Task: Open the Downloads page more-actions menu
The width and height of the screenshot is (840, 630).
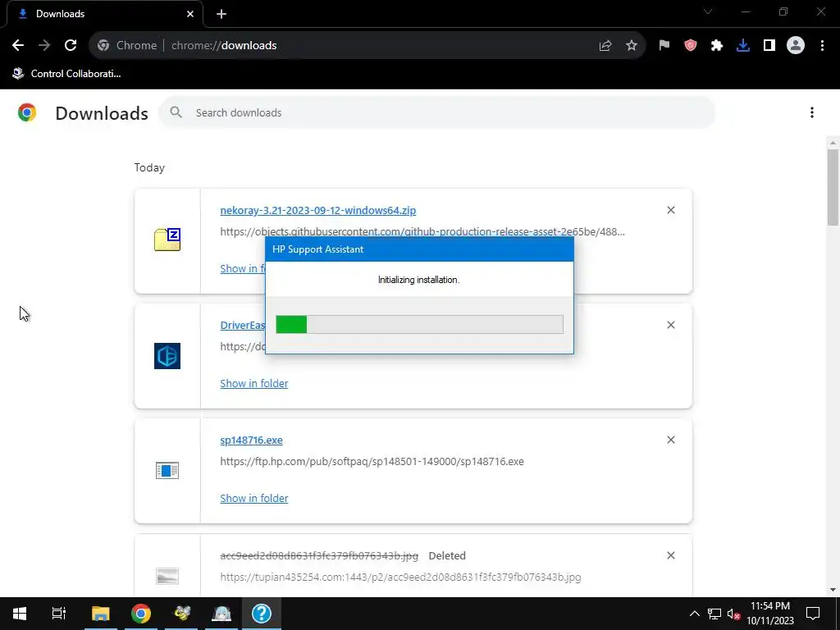Action: [812, 112]
